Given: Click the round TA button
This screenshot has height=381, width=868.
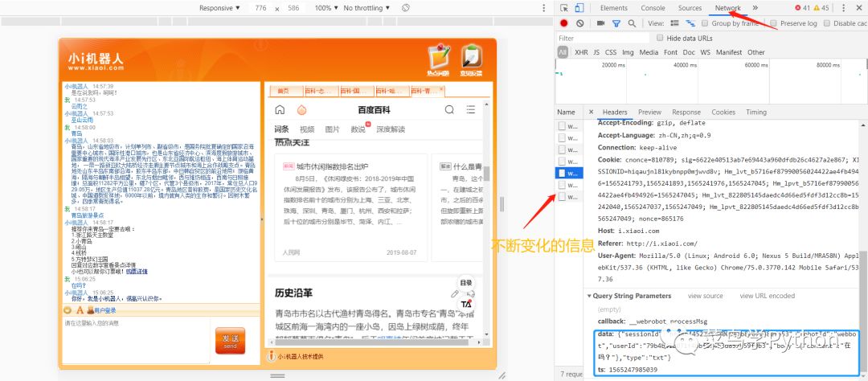Looking at the screenshot, I should pyautogui.click(x=466, y=304).
